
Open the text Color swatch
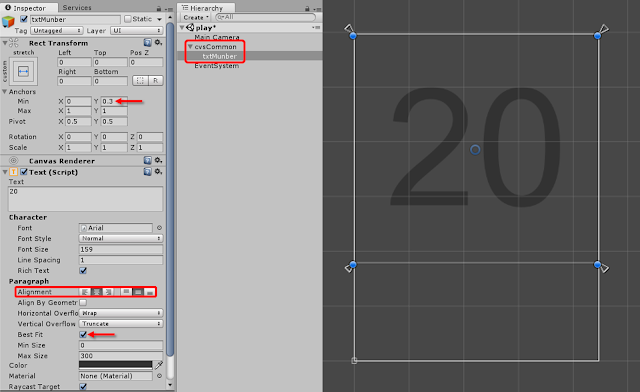[x=116, y=365]
